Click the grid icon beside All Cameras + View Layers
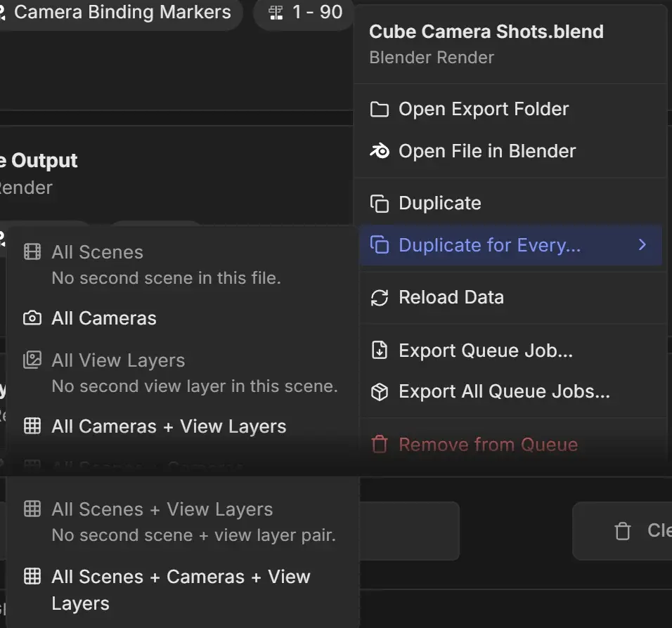 pos(32,426)
